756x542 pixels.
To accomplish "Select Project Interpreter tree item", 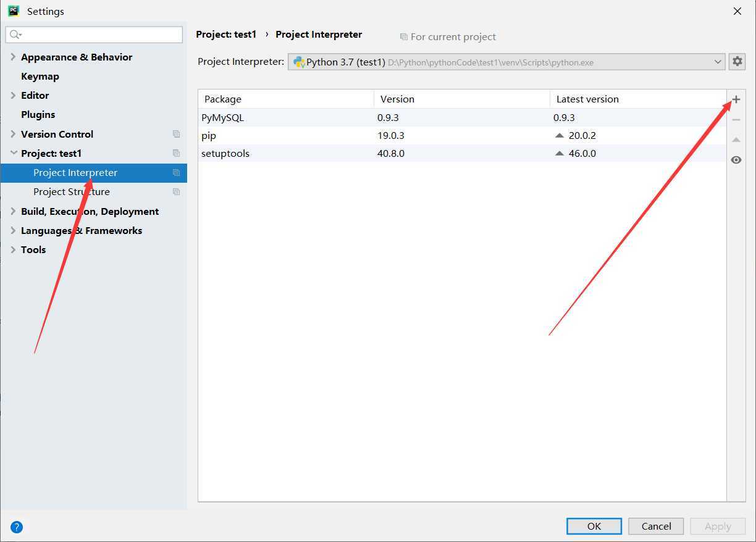I will [93, 173].
